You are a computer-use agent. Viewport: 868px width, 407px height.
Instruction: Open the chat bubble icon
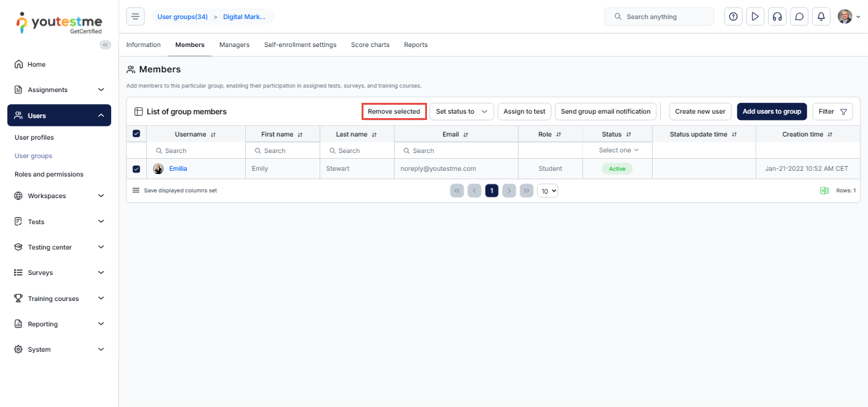click(x=799, y=17)
